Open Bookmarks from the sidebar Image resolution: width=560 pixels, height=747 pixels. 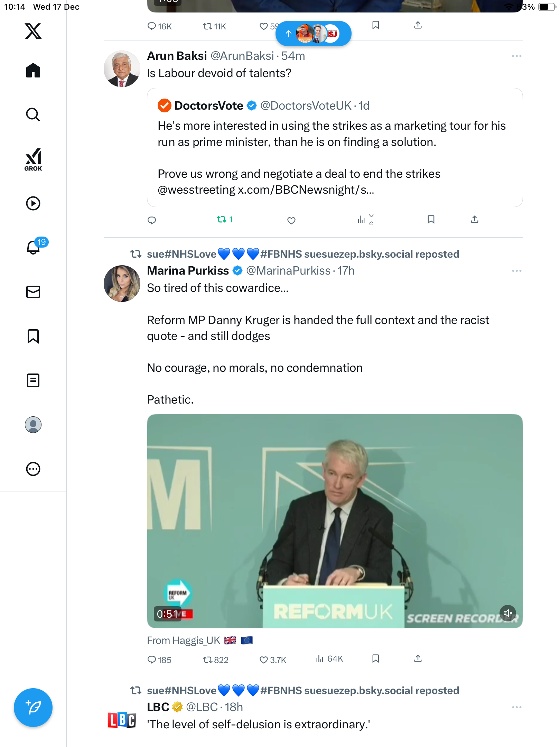click(33, 336)
